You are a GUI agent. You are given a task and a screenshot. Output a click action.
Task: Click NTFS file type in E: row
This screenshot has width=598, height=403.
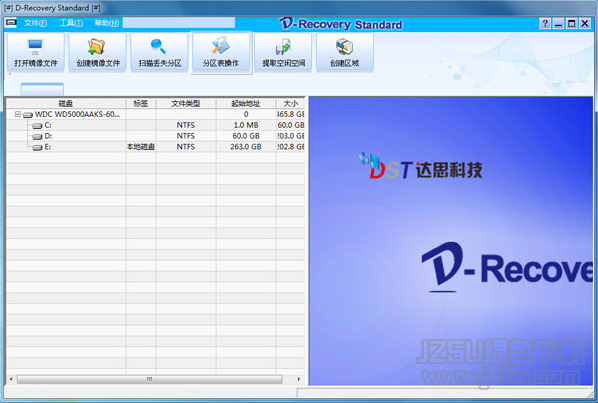pyautogui.click(x=186, y=147)
